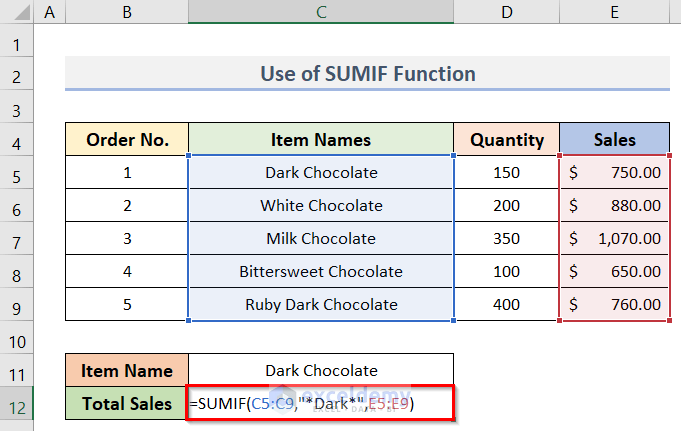This screenshot has width=681, height=431.
Task: Click the 'Bittersweet Chocolate' cell
Action: point(321,271)
